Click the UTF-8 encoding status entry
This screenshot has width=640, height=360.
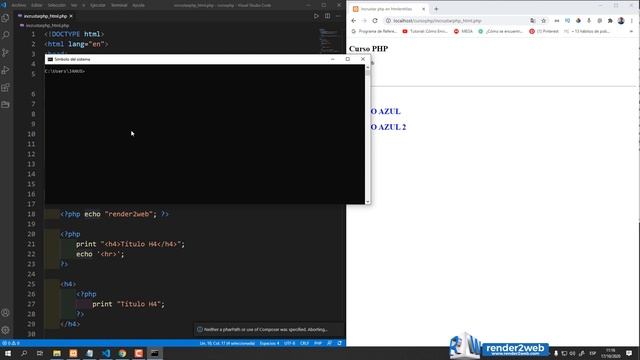coord(289,343)
